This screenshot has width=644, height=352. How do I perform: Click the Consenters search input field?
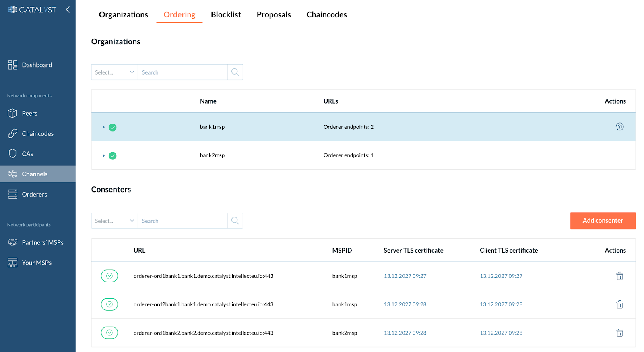[x=182, y=221]
